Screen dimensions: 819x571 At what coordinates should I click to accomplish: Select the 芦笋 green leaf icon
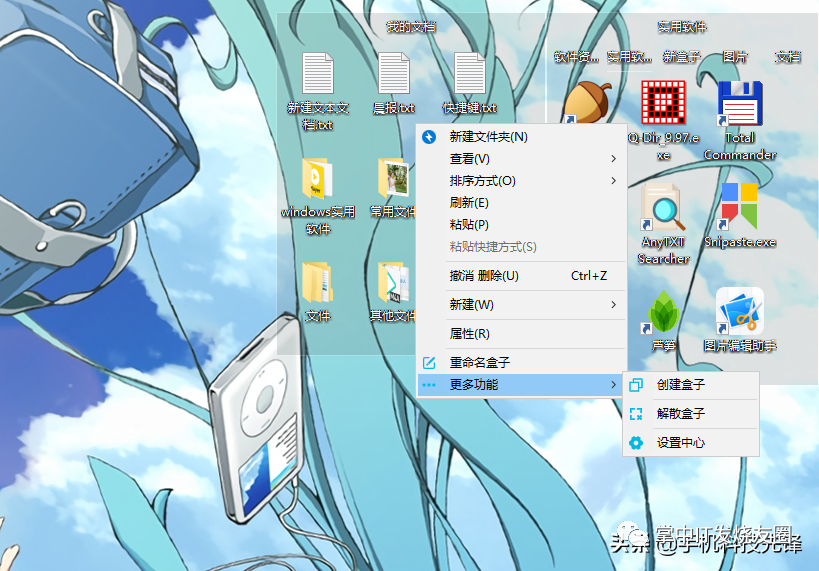point(663,312)
